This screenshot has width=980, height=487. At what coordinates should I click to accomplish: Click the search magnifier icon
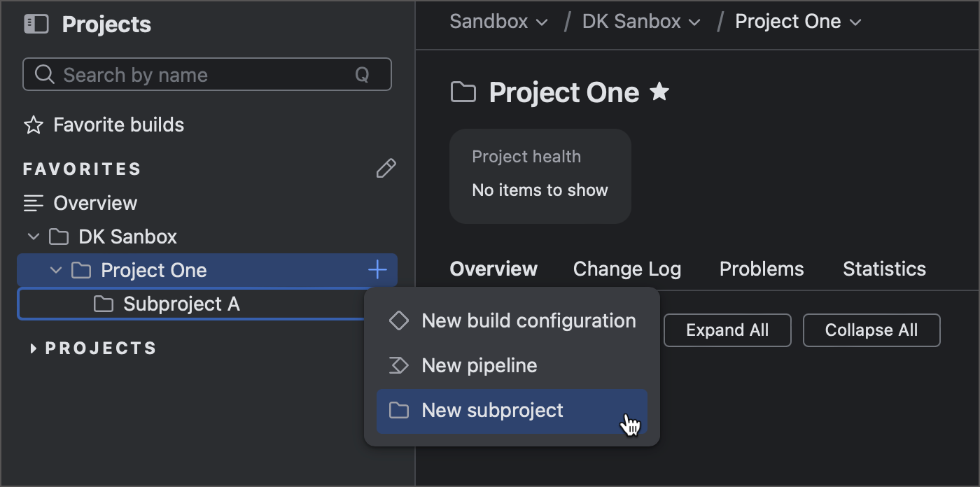click(x=43, y=74)
